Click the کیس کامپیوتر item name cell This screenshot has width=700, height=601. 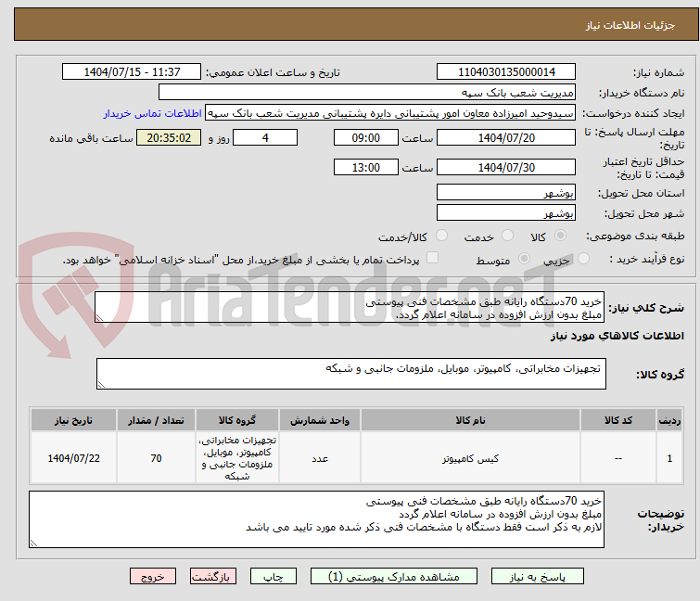click(x=470, y=458)
